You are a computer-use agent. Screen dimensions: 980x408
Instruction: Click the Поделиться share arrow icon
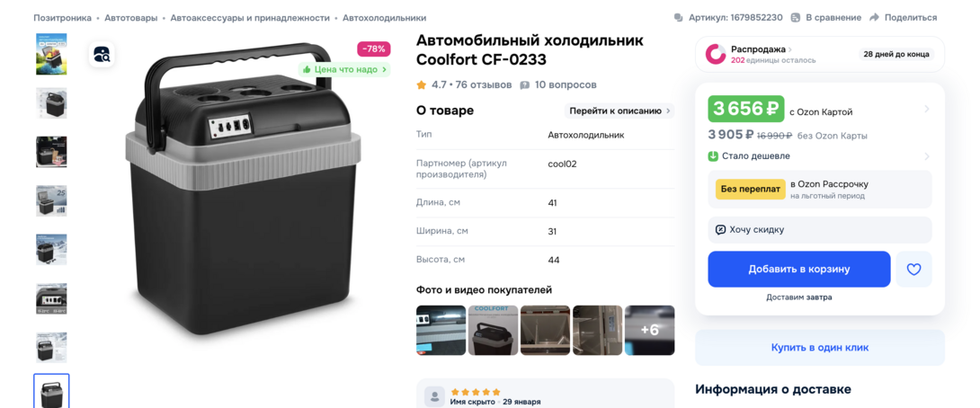pyautogui.click(x=875, y=17)
